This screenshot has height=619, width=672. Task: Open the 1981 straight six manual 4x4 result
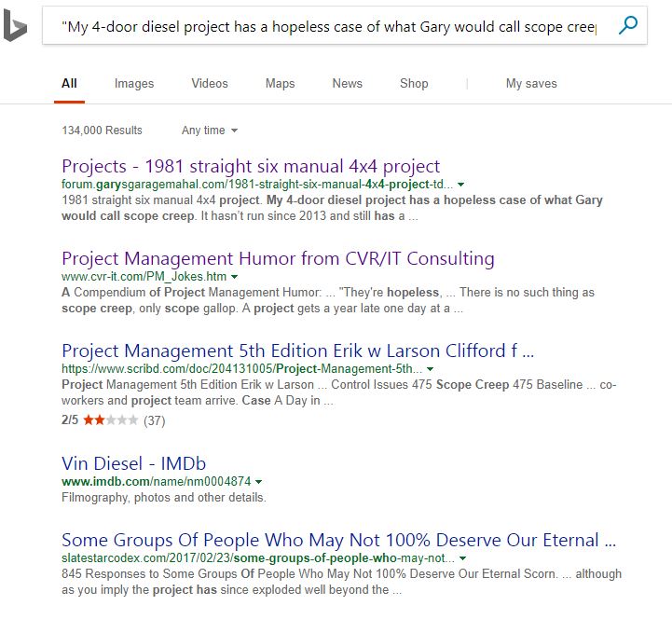(x=251, y=167)
